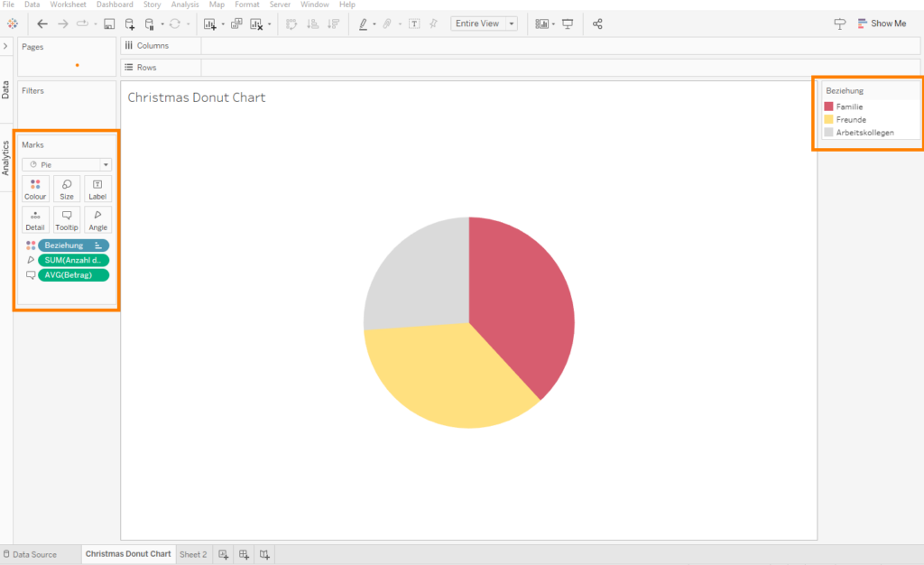The image size is (924, 565).
Task: Click the New Data Source icon
Action: coord(129,23)
